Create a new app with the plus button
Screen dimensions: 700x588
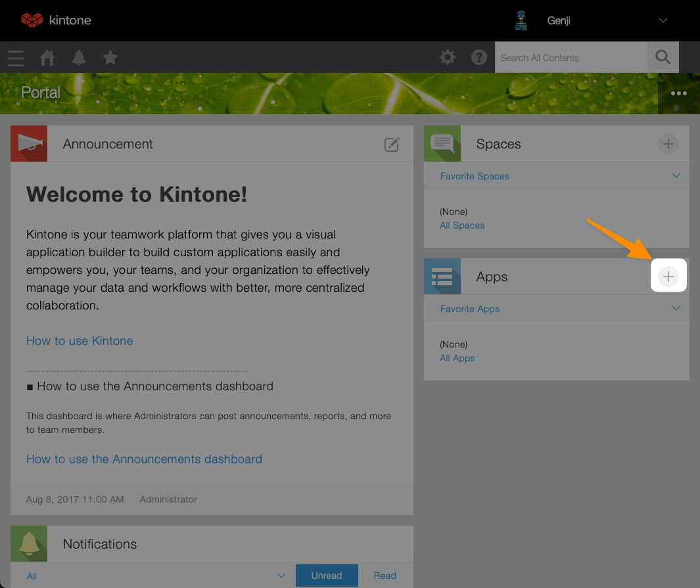(668, 276)
